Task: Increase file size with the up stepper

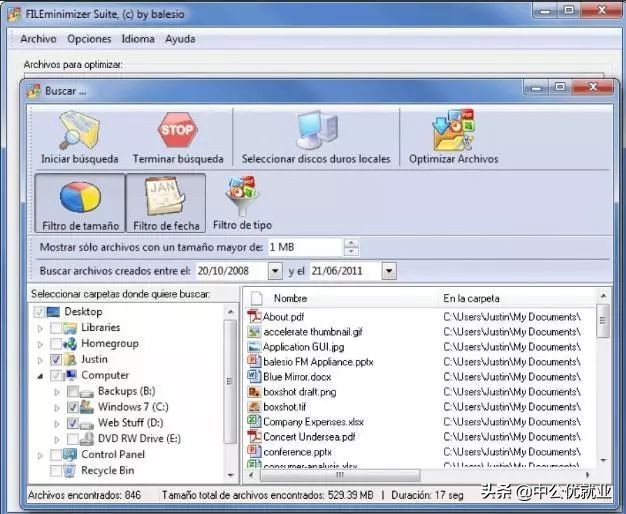Action: tap(351, 243)
